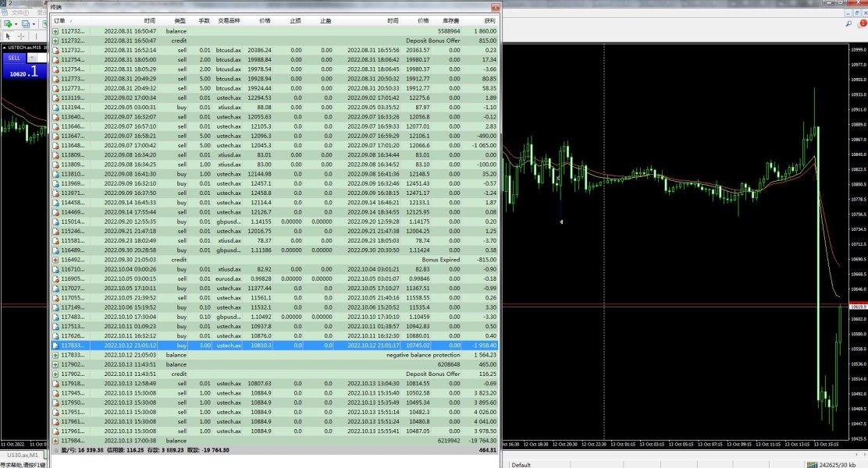Click balance icon of 2022.10.13 17:00:38 row

[55, 441]
